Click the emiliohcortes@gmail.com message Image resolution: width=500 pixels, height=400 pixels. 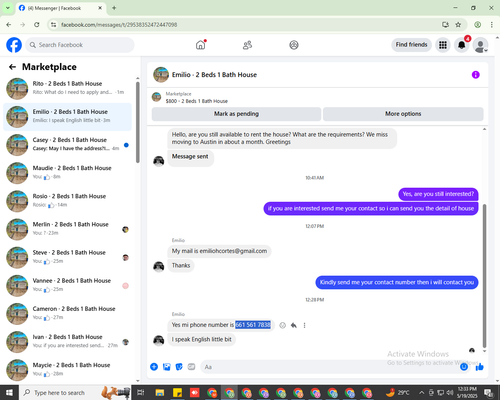click(219, 251)
